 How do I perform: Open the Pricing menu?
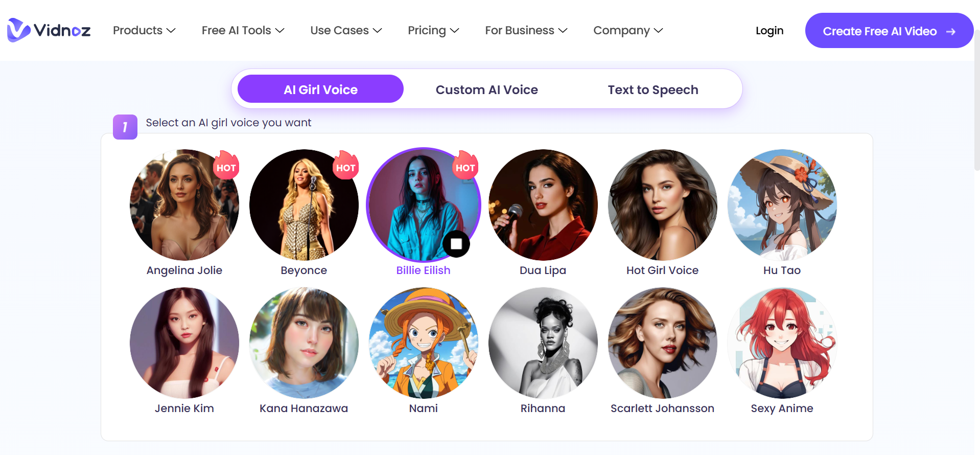[x=433, y=30]
